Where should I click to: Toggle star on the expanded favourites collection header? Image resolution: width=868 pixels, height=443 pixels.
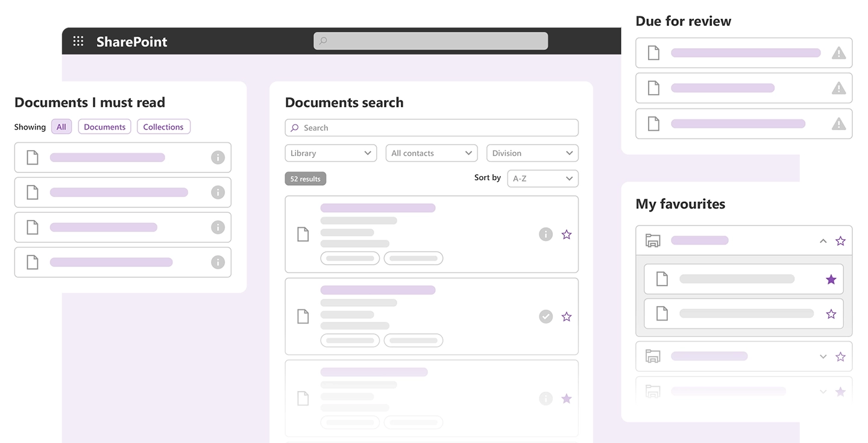[840, 240]
